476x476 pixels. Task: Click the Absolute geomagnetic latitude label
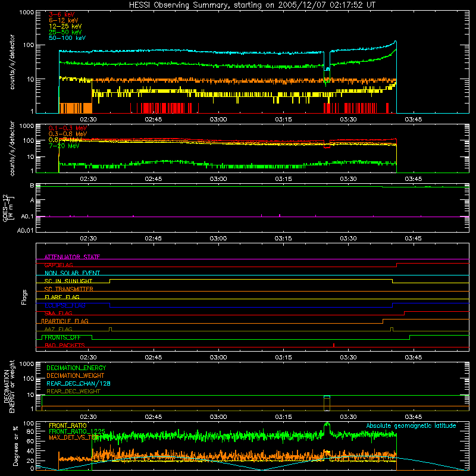pos(411,425)
